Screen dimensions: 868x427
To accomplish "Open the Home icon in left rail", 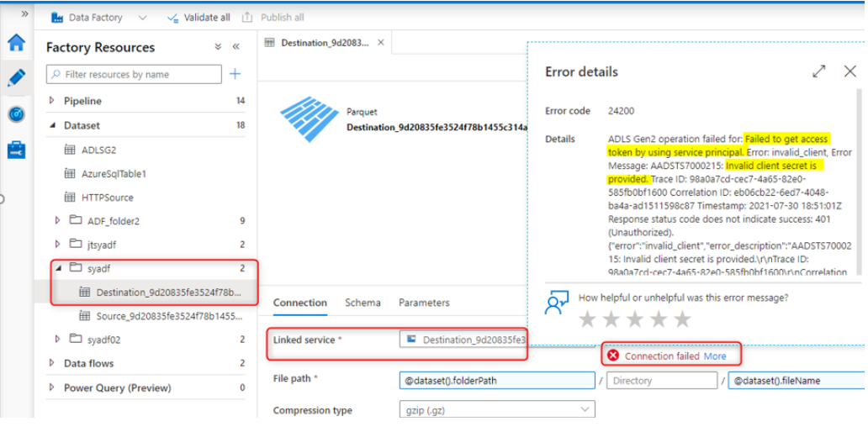I will pos(16,43).
